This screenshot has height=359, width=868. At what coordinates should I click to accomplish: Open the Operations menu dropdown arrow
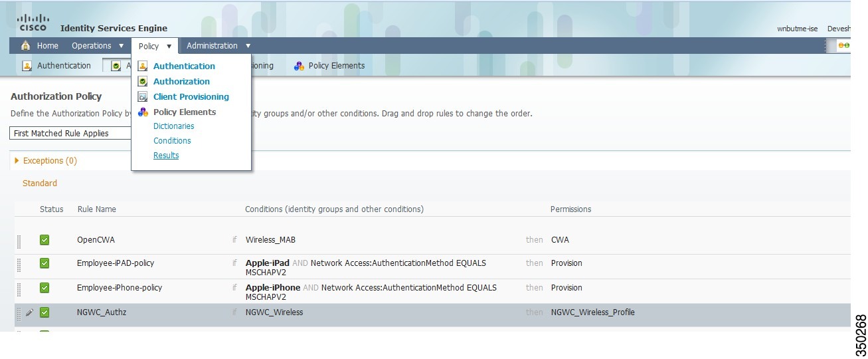tap(122, 46)
